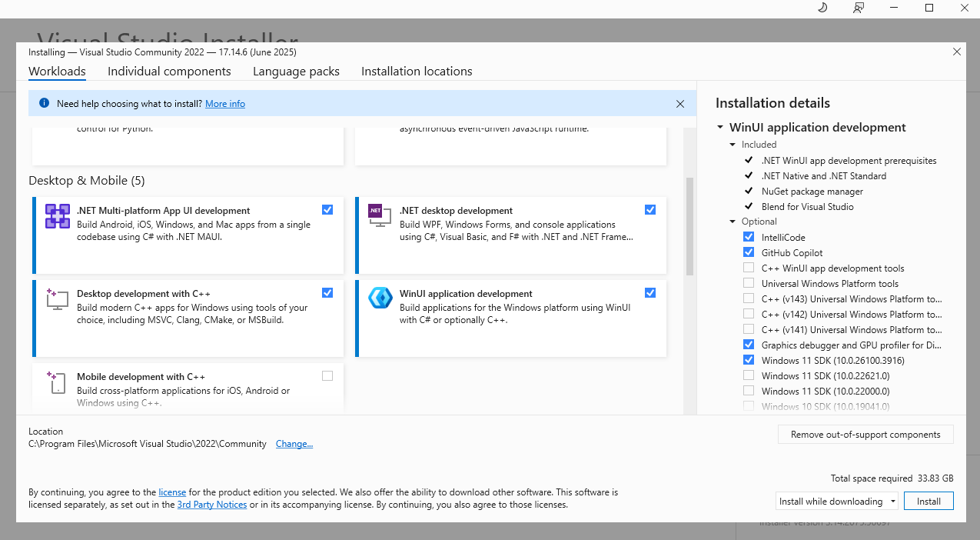Click the feedback person icon in title bar

(859, 8)
